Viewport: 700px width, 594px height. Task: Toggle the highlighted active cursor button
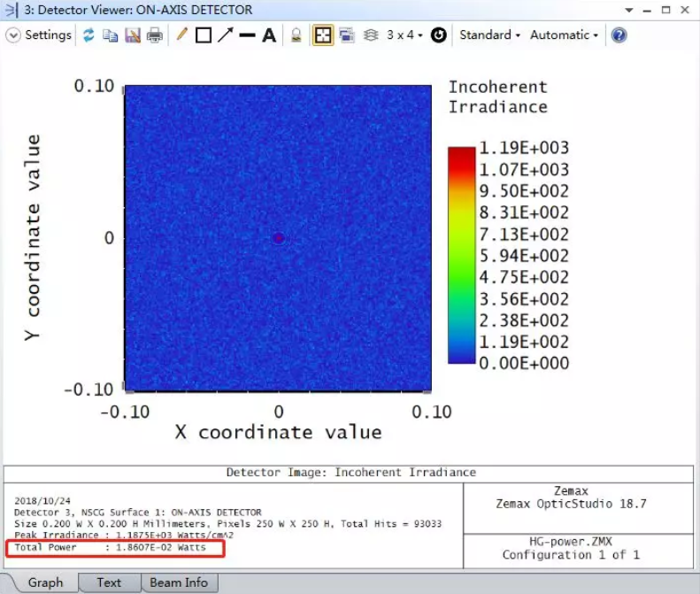(322, 35)
